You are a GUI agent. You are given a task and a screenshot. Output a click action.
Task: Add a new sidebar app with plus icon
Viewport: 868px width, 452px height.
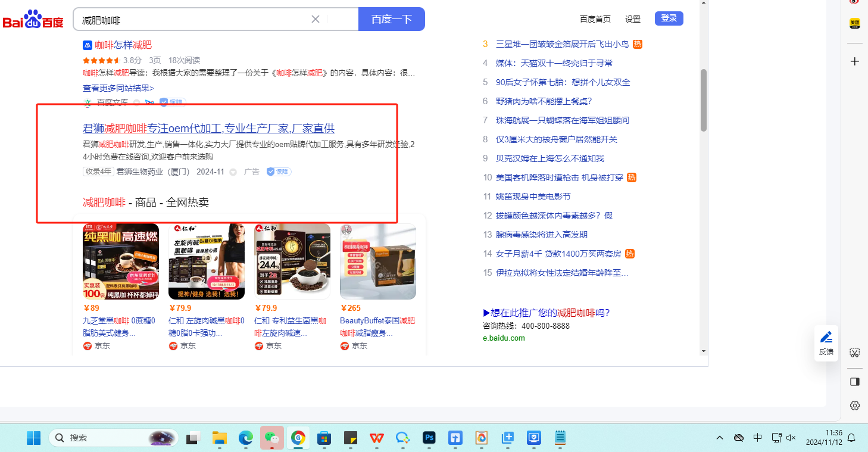(854, 61)
